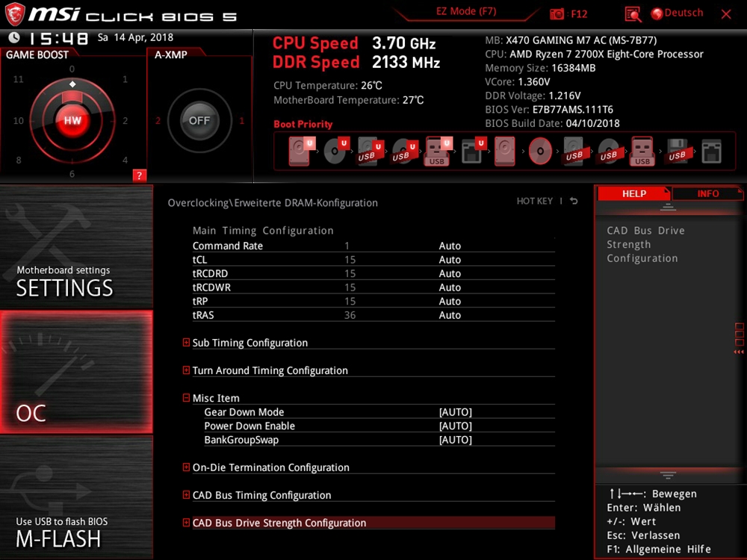Viewport: 747px width, 560px height.
Task: Click the USB floppy boot device icon
Action: tap(677, 152)
